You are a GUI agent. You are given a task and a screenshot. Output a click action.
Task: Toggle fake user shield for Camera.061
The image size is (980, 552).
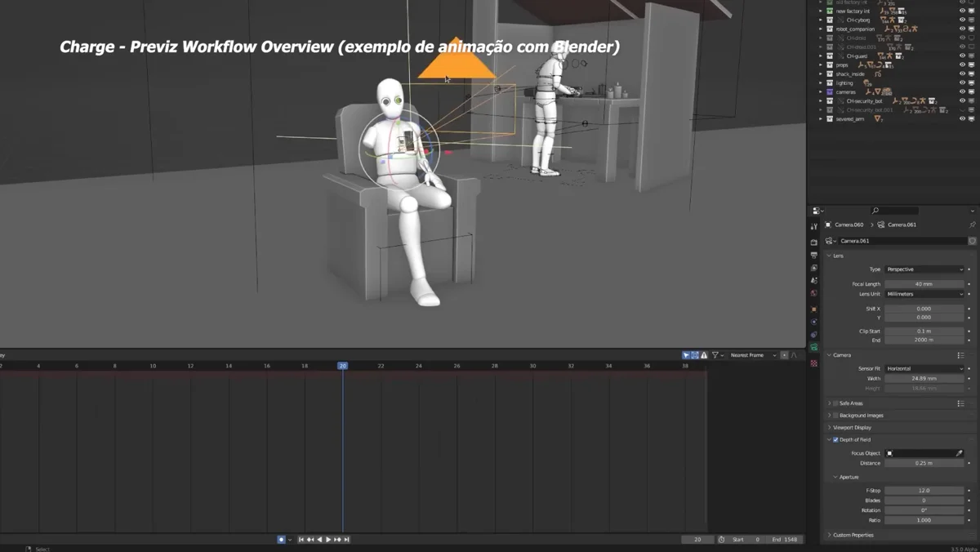tap(972, 241)
